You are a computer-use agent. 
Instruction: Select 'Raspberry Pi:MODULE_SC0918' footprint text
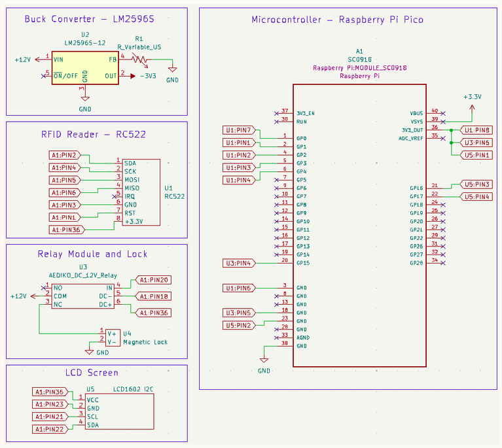[x=360, y=68]
